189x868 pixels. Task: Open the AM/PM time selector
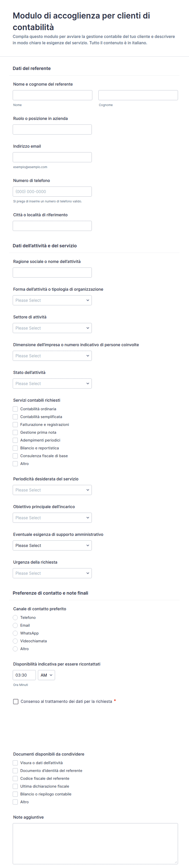point(47,675)
